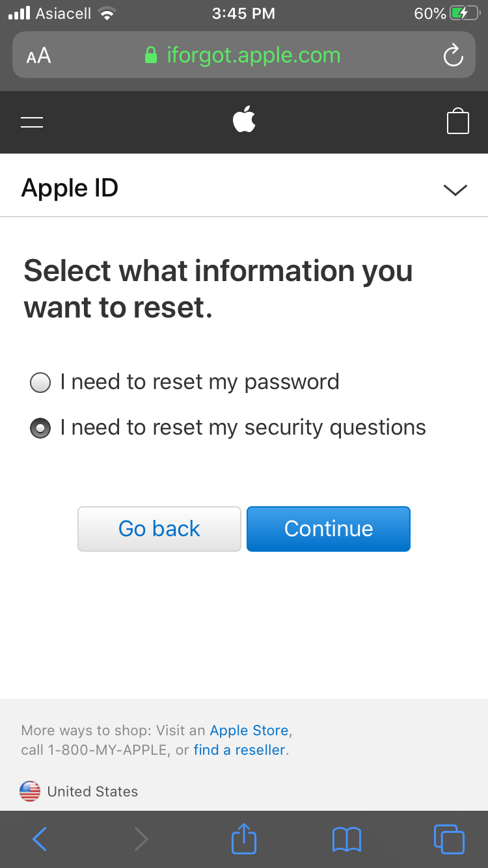Show all open Safari tabs
Screen dimensions: 488x868
pos(448,839)
